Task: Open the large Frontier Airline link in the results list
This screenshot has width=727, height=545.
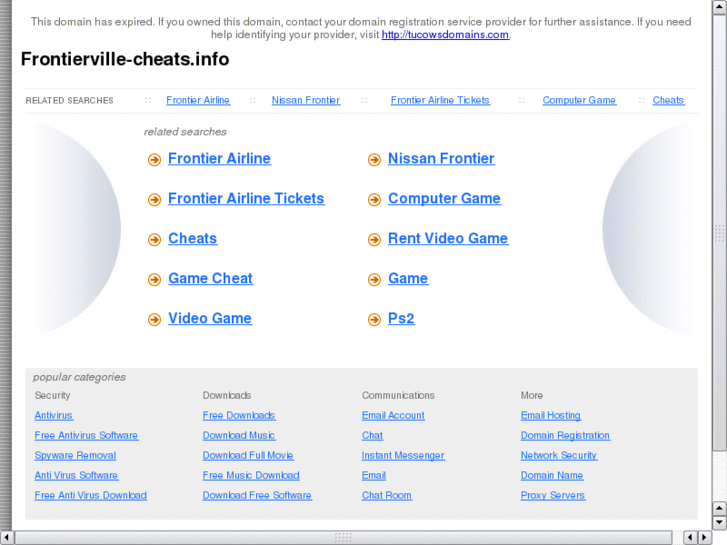Action: (x=219, y=159)
